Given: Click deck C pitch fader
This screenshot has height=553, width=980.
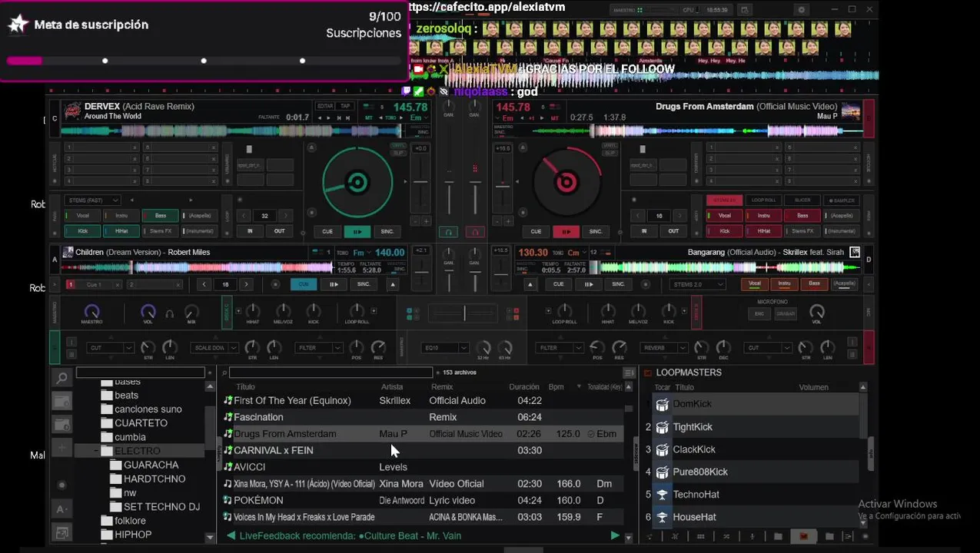Looking at the screenshot, I should coord(420,183).
